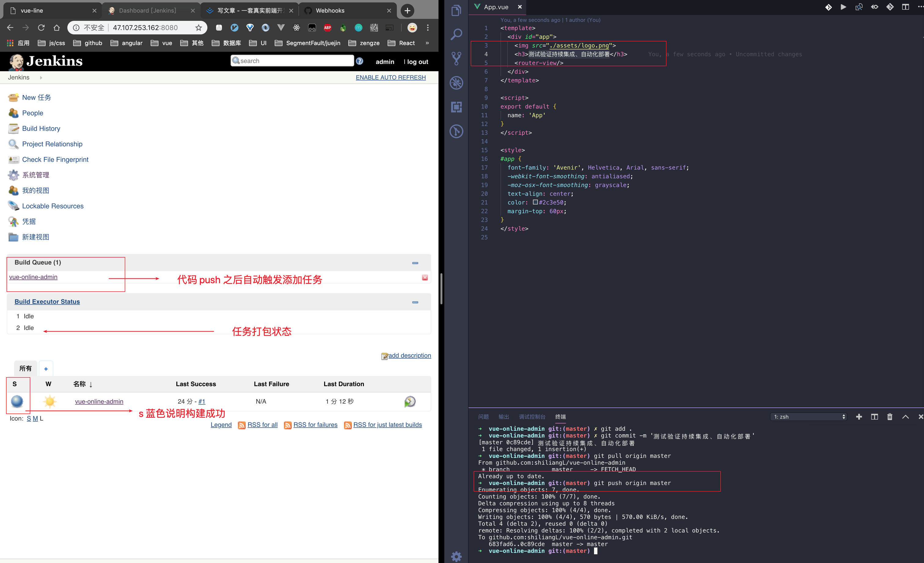This screenshot has height=563, width=924.
Task: Reload the Chrome page
Action: click(x=41, y=27)
